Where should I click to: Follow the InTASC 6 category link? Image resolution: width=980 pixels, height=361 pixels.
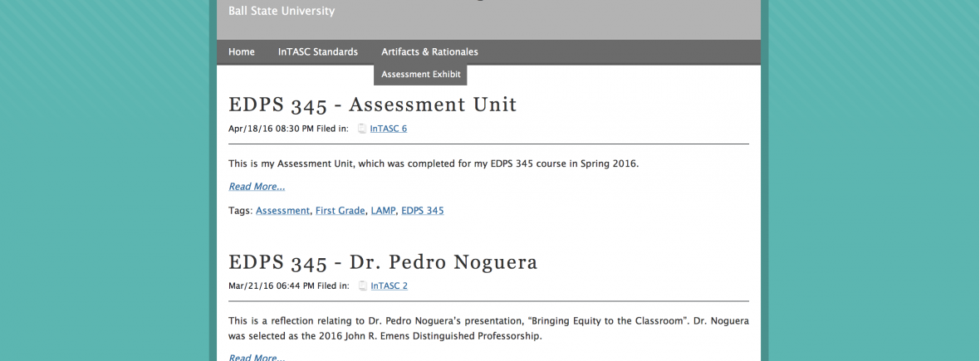[x=388, y=129]
